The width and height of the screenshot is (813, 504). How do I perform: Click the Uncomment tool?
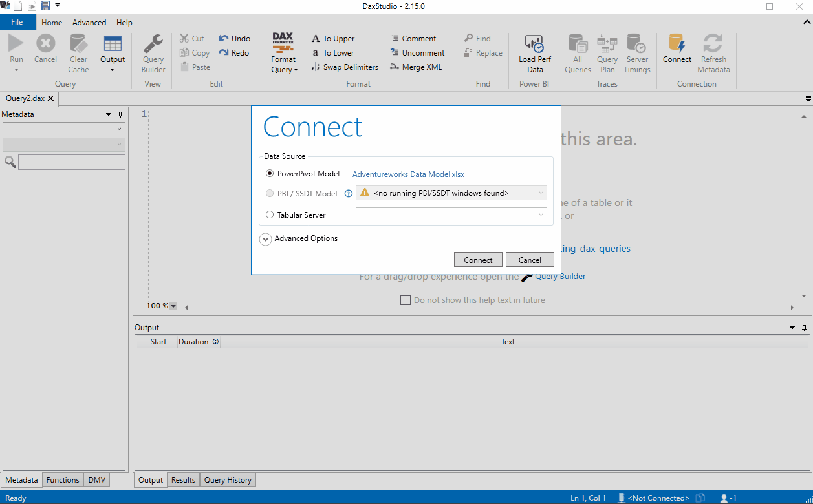417,53
